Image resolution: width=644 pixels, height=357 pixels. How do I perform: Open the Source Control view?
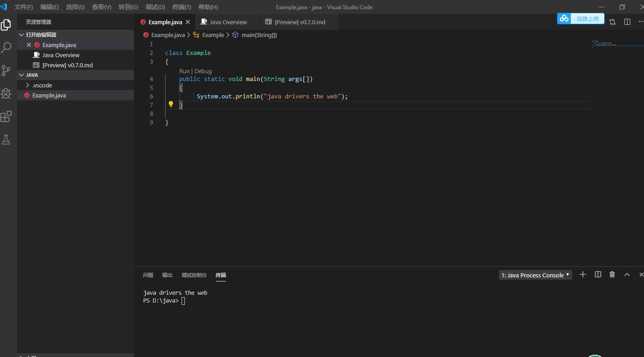point(6,70)
